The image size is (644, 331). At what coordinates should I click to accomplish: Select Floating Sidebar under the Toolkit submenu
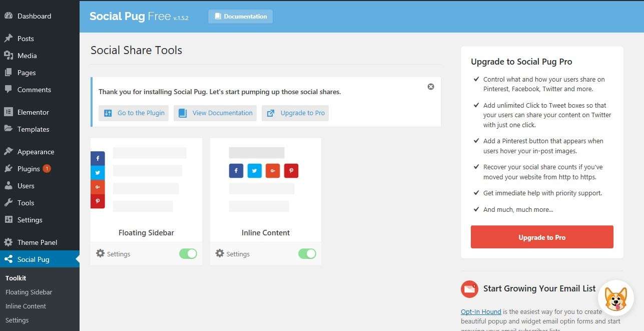[x=29, y=292]
